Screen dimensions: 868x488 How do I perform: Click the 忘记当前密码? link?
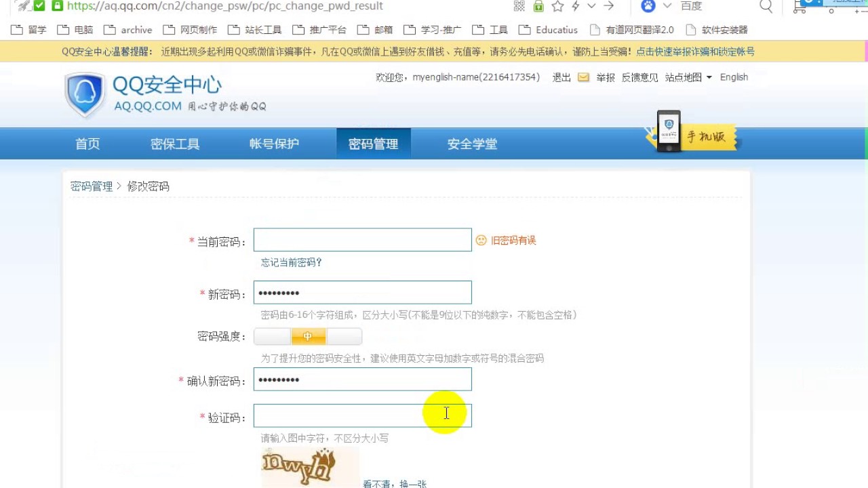[x=292, y=262]
